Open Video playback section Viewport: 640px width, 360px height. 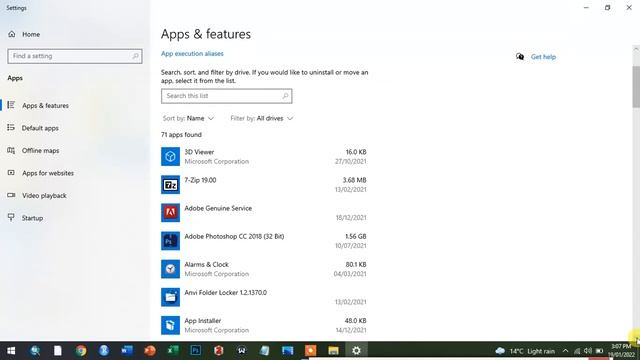click(44, 196)
